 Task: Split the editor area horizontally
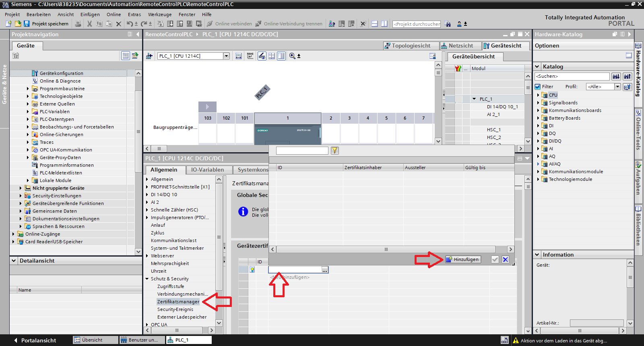374,24
